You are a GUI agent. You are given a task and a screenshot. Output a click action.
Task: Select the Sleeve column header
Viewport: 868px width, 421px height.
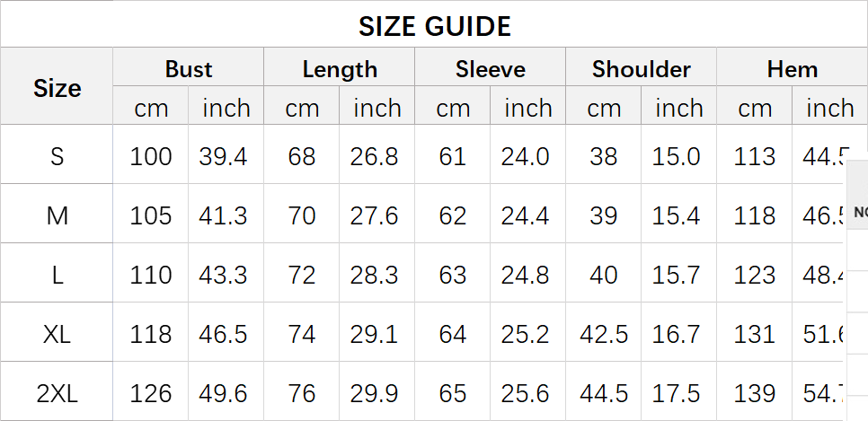coord(490,69)
